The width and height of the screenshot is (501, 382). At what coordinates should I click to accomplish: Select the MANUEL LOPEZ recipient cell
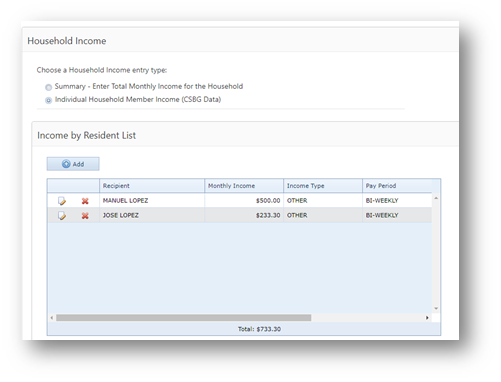click(152, 200)
